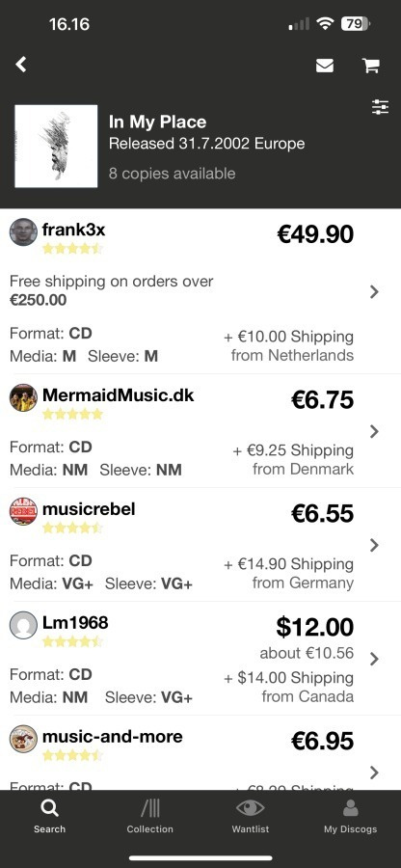Expand musicrebel listing with chevron

374,545
